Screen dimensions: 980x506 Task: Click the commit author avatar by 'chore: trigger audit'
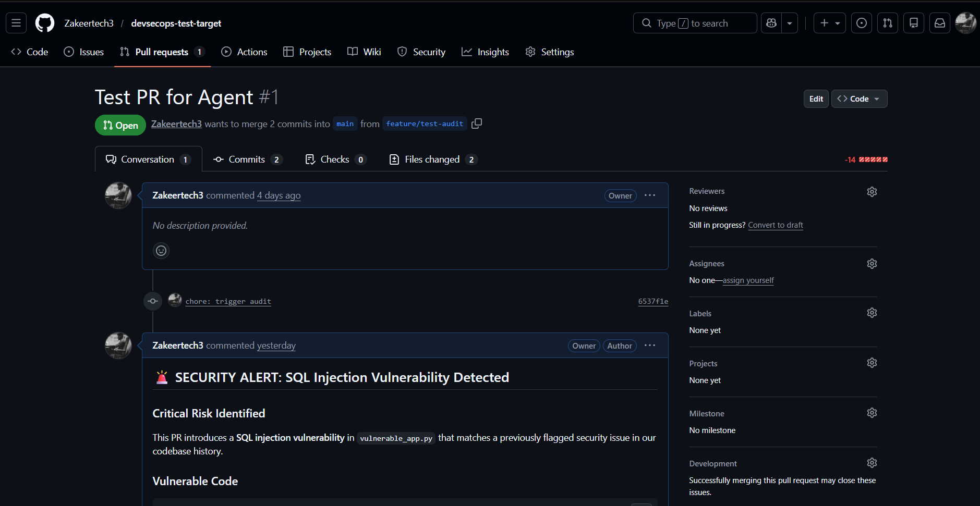tap(175, 300)
